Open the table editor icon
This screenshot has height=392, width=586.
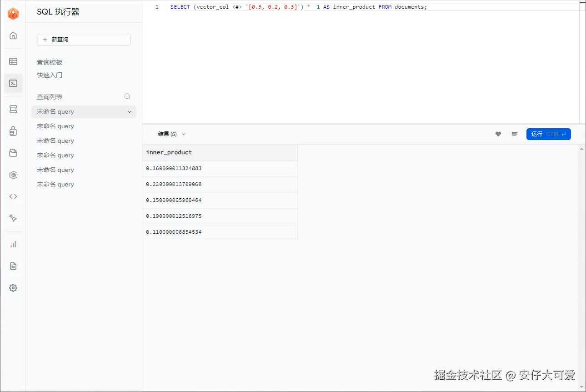[13, 61]
